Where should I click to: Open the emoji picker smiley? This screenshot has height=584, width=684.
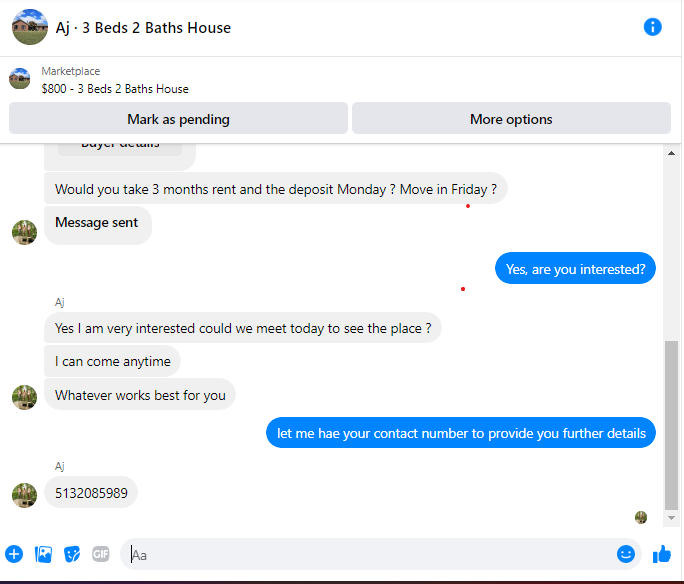point(626,554)
